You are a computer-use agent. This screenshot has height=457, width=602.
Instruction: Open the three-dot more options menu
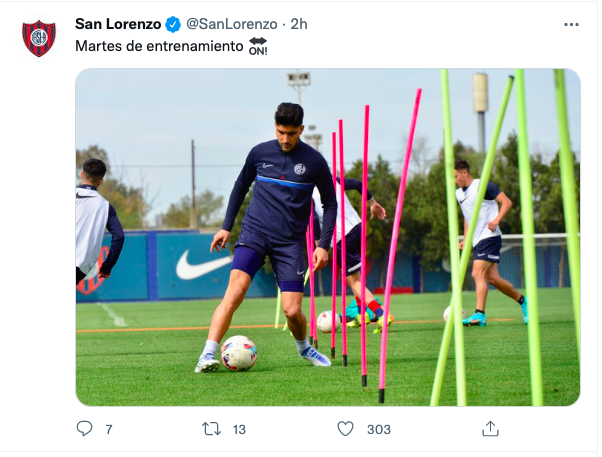point(571,25)
